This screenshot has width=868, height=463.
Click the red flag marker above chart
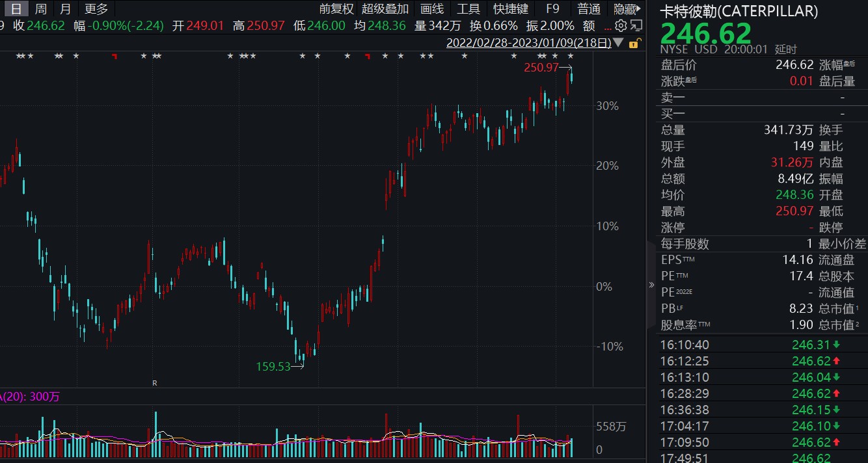[115, 57]
